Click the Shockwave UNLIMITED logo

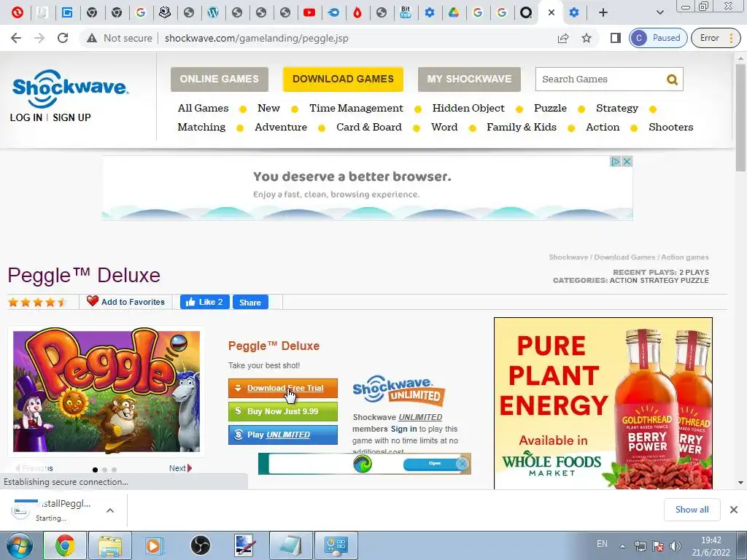pyautogui.click(x=399, y=391)
